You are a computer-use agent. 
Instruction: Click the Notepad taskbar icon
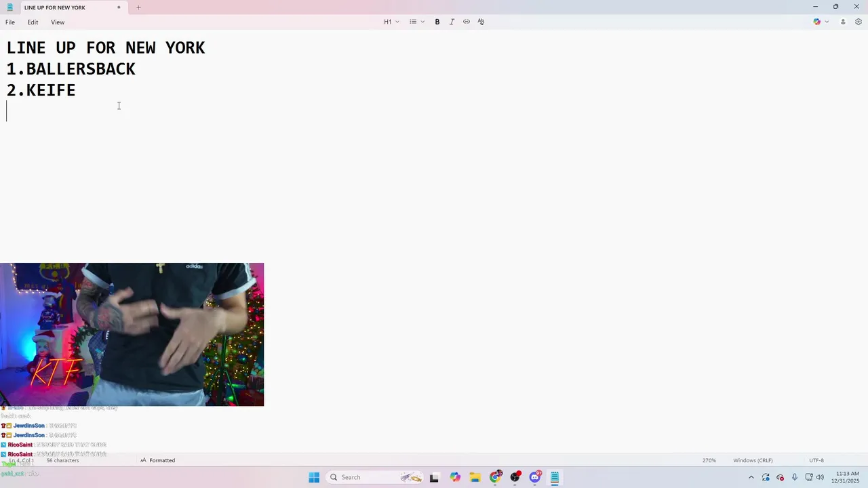[555, 477]
